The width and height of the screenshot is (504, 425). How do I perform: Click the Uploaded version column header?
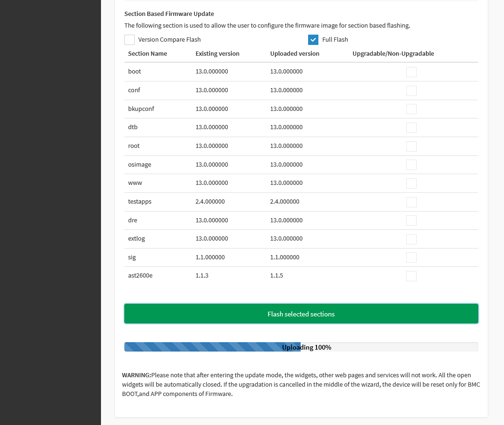[295, 53]
